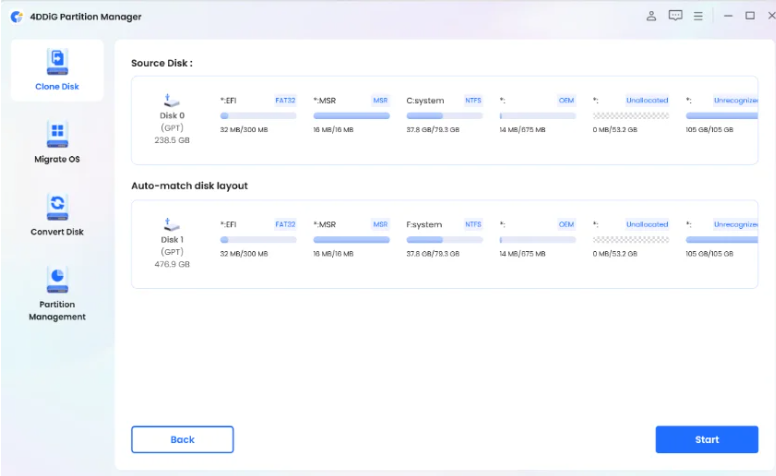The width and height of the screenshot is (776, 476).
Task: Click the source disk MSR usage bar
Action: (x=351, y=116)
